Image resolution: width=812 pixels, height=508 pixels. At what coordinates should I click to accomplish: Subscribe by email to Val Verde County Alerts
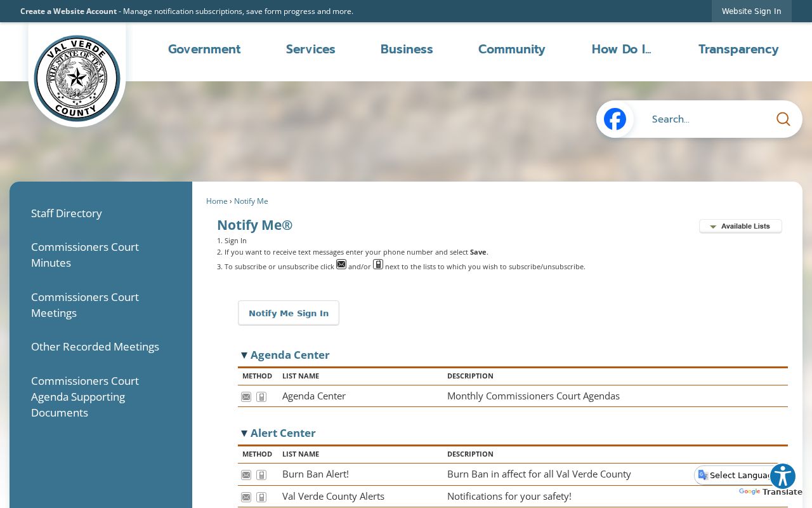(246, 497)
